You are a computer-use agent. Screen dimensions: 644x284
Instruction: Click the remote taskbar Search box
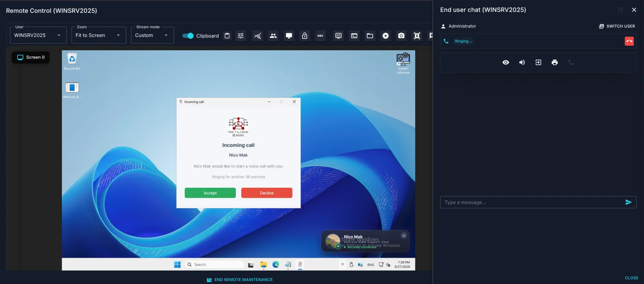click(215, 265)
